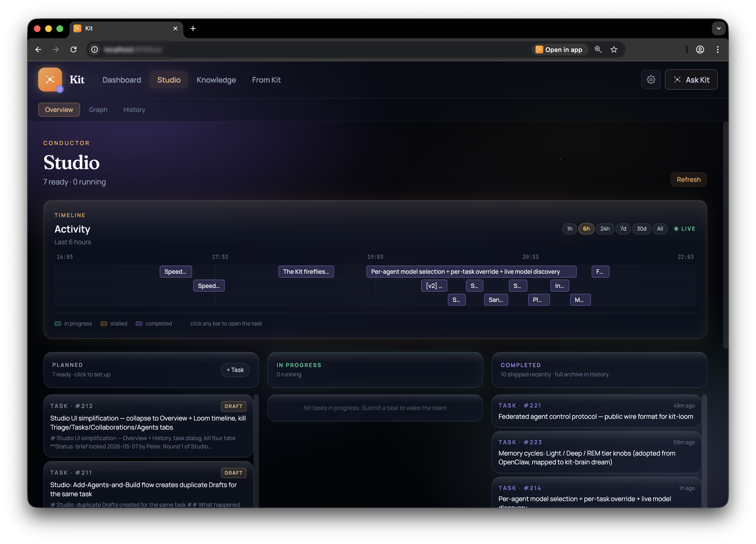The image size is (756, 544).
Task: Open the 'M...' timeline bar
Action: pos(580,300)
